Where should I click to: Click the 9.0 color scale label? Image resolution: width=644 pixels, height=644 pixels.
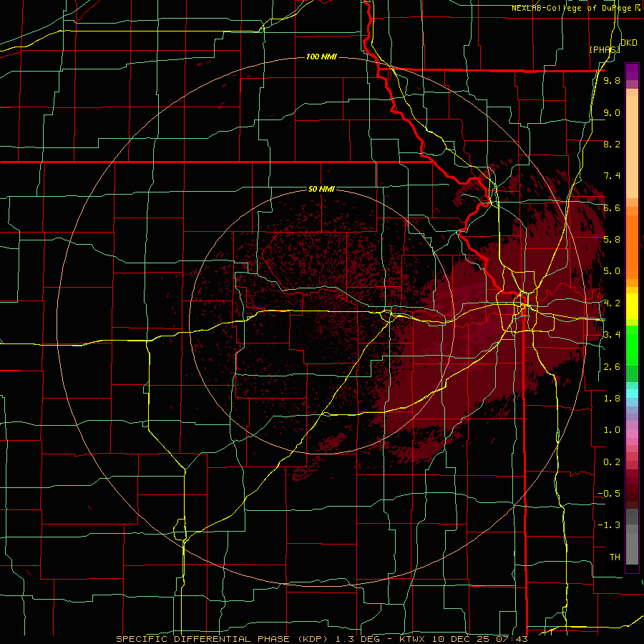tap(612, 112)
